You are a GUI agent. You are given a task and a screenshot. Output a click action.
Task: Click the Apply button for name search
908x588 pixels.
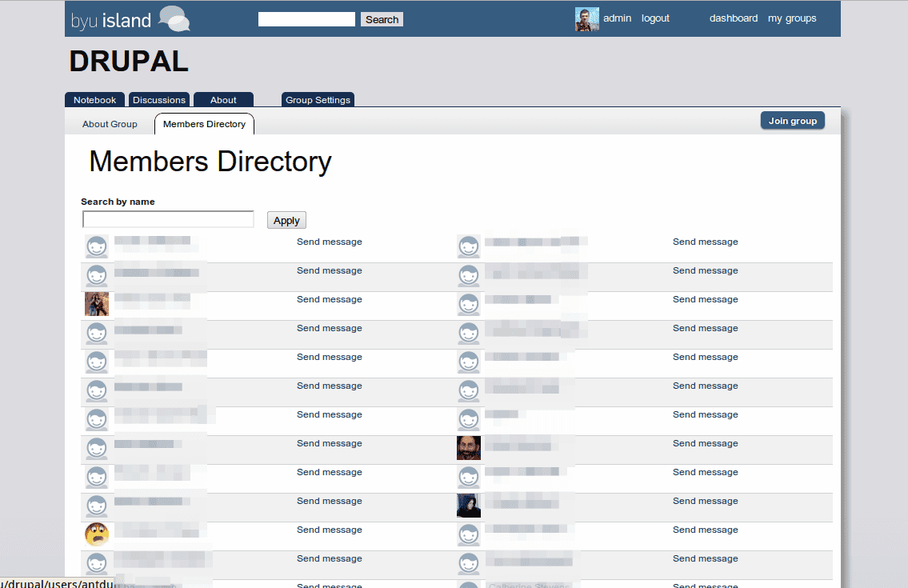[x=286, y=220]
